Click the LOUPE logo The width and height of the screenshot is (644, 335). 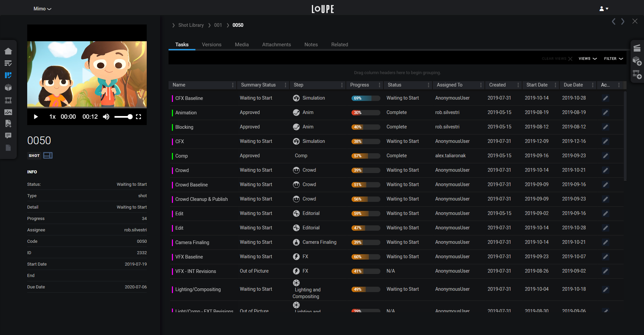(x=323, y=9)
